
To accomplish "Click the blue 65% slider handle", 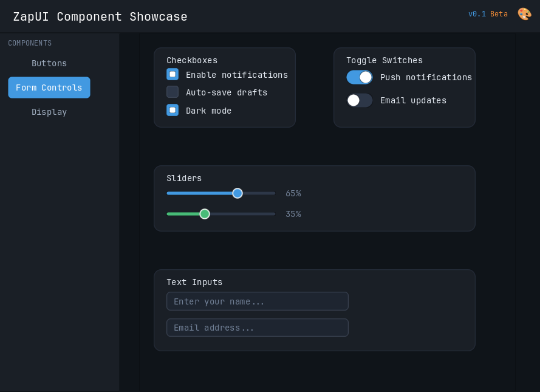I will (238, 193).
